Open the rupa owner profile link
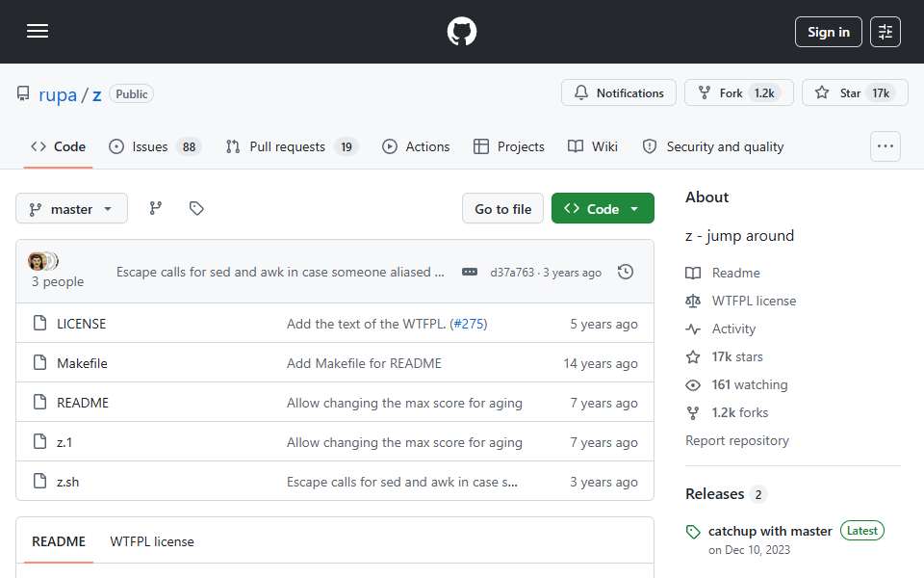Image resolution: width=924 pixels, height=578 pixels. pos(58,94)
